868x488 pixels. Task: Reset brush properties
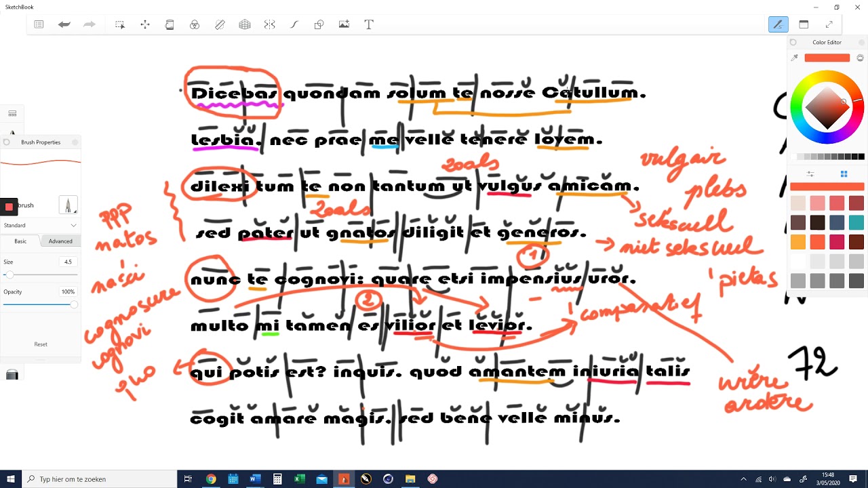pyautogui.click(x=41, y=344)
